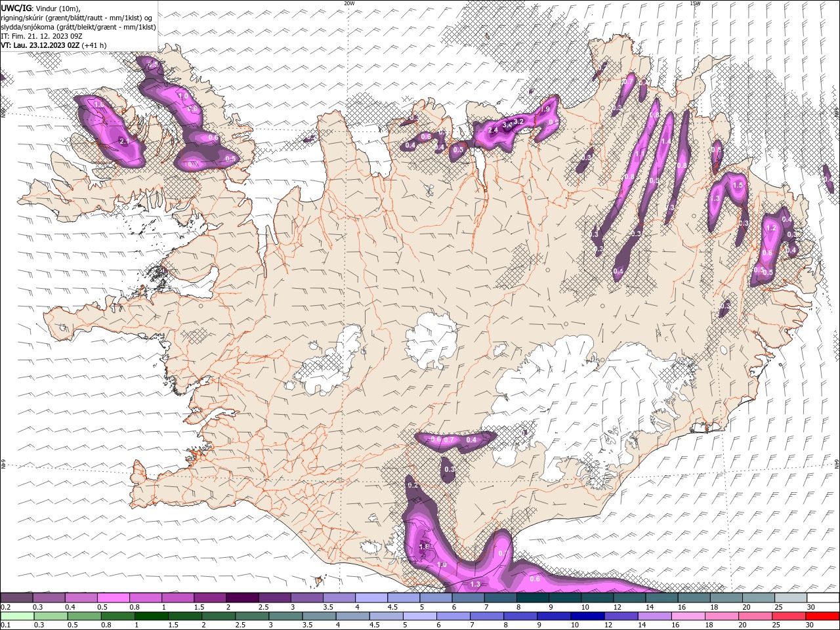
Task: Click the 1.9 snowfall value on the map
Action: (x=545, y=110)
